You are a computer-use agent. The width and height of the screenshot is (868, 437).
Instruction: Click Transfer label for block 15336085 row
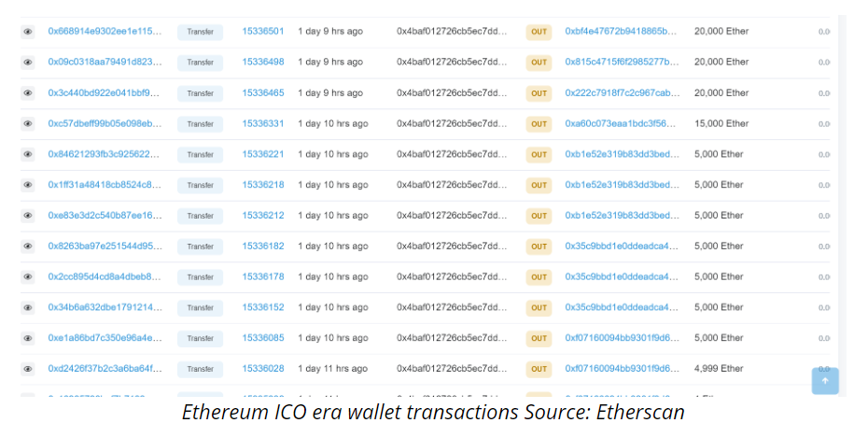[201, 338]
